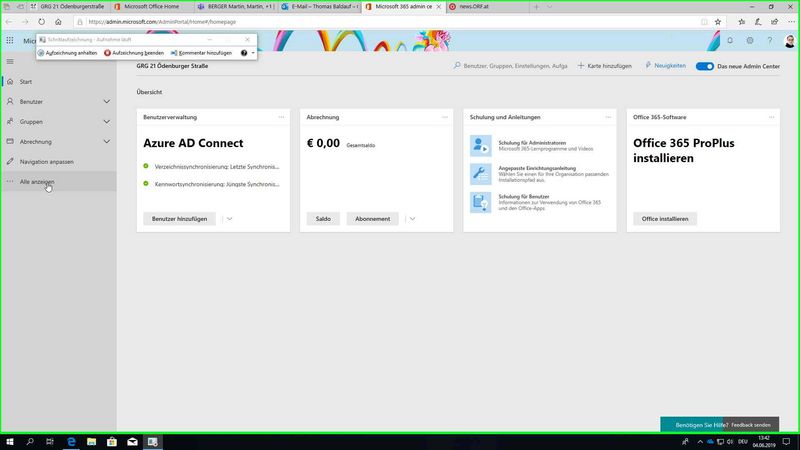800x450 pixels.
Task: Click Benutzer hinzufügen button
Action: click(x=180, y=219)
